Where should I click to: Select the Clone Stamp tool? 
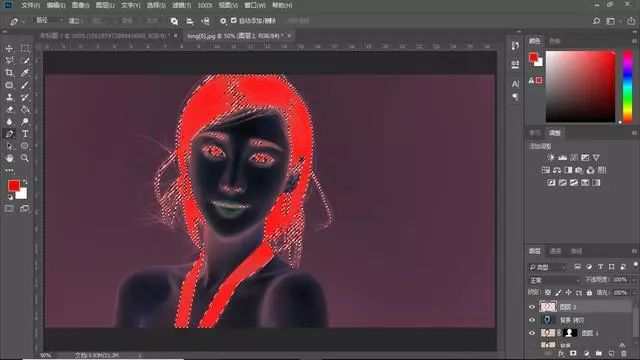coord(9,98)
